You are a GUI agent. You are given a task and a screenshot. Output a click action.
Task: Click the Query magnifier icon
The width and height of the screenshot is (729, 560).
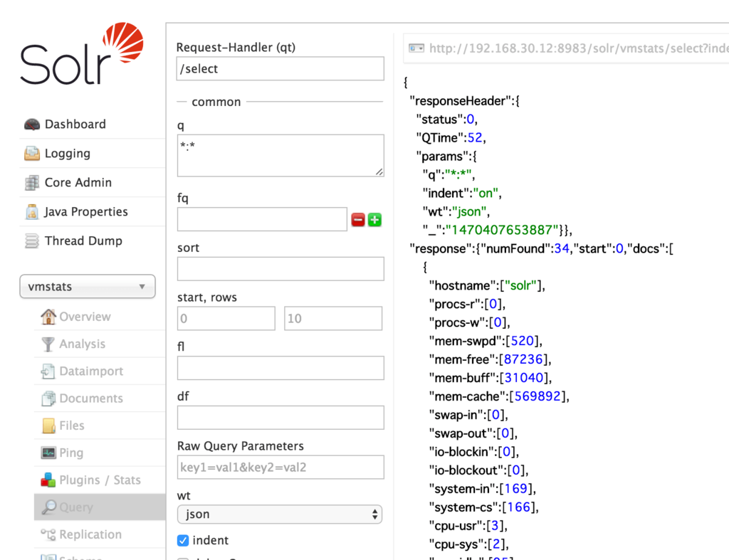point(49,507)
